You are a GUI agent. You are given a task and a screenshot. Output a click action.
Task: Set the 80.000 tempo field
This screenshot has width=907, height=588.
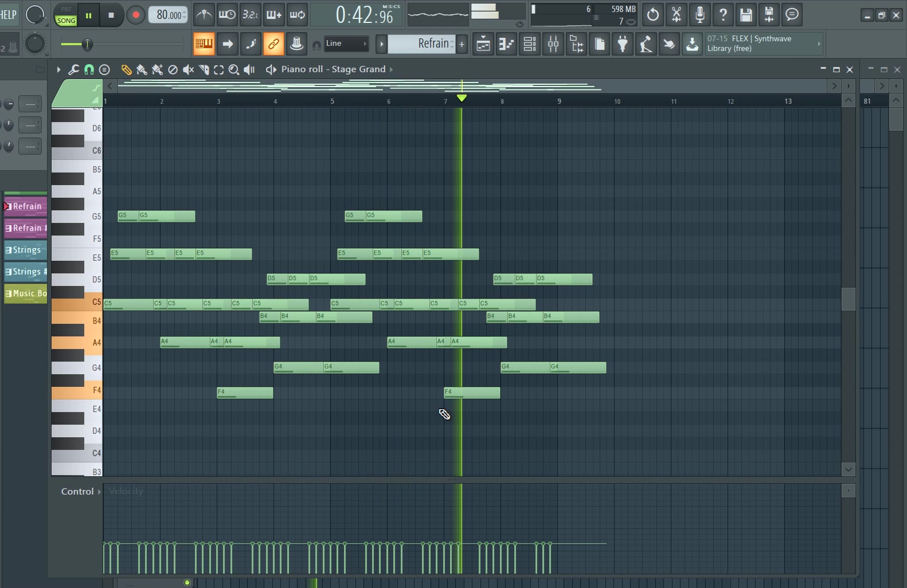(168, 15)
